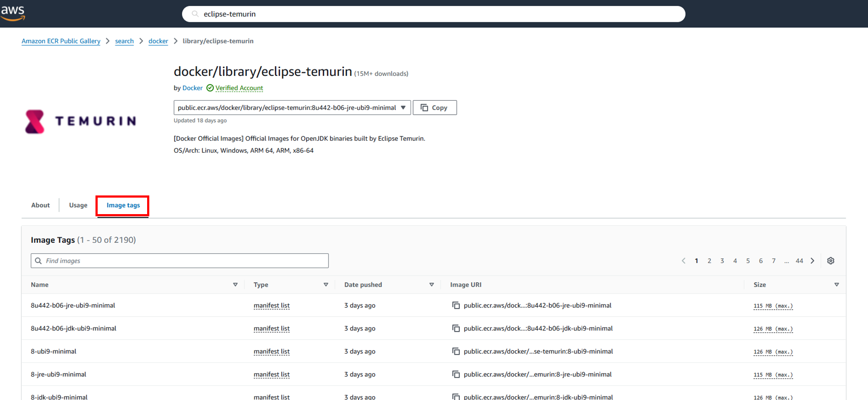868x400 pixels.
Task: Click the Temurin logo image
Action: tap(81, 121)
